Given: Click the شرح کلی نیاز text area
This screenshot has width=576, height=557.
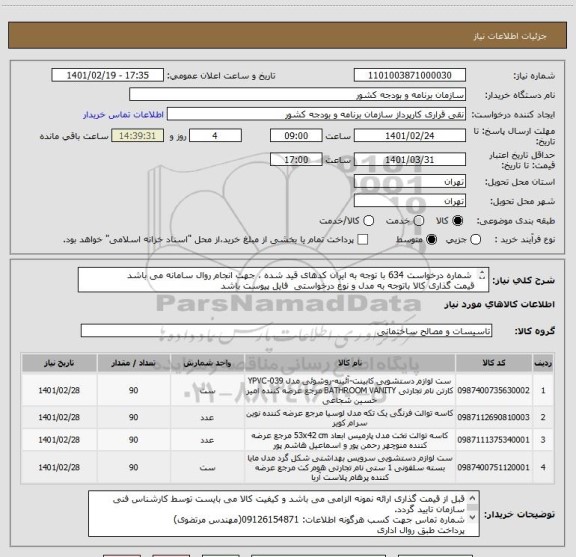Looking at the screenshot, I should 283,280.
